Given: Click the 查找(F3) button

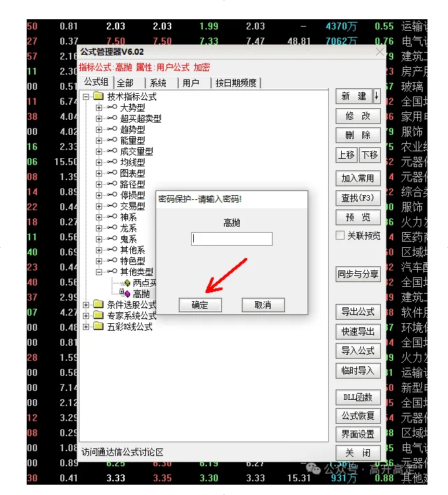Looking at the screenshot, I should (358, 198).
